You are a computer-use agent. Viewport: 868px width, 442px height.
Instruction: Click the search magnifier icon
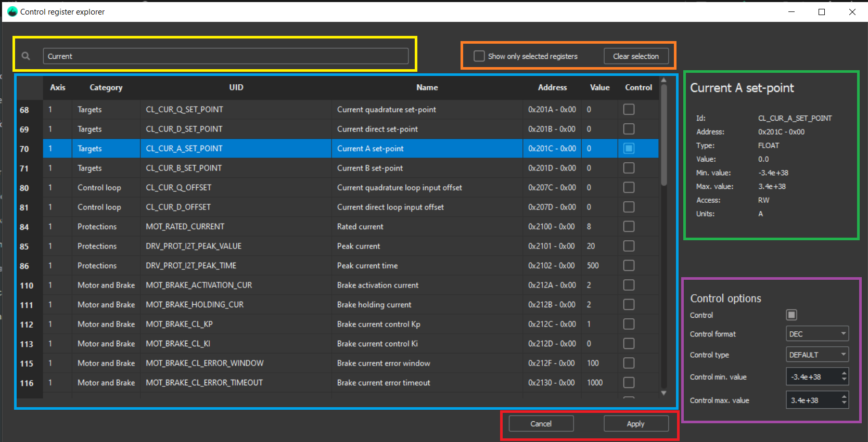pos(25,56)
